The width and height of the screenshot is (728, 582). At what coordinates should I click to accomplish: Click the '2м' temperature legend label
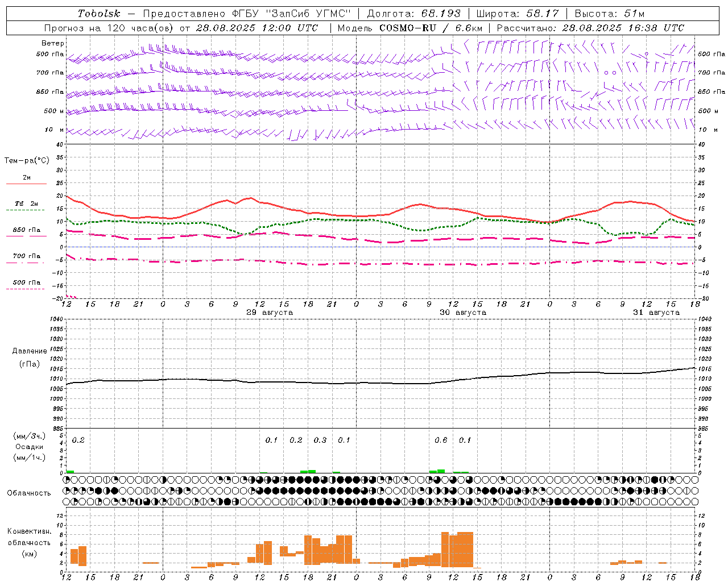coord(27,178)
